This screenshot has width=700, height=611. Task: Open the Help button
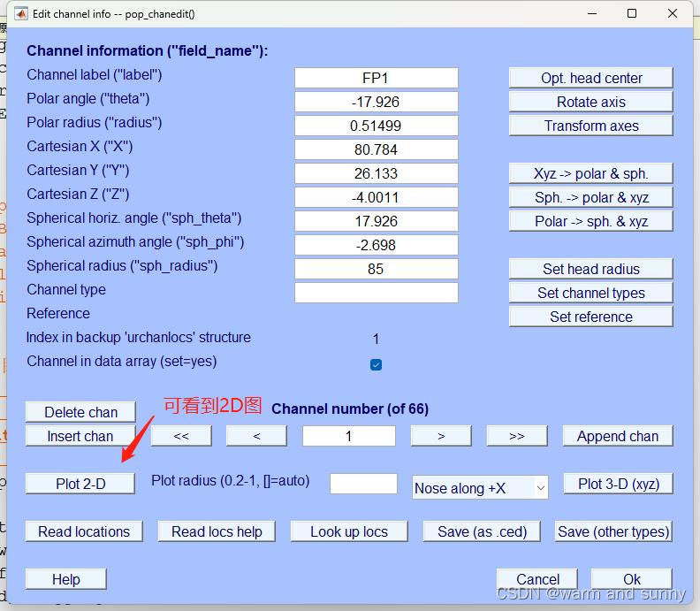[66, 579]
